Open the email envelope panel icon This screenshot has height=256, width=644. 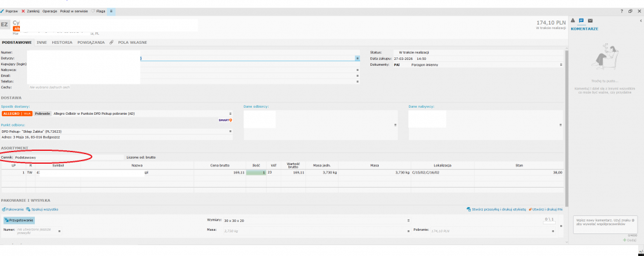coord(590,21)
